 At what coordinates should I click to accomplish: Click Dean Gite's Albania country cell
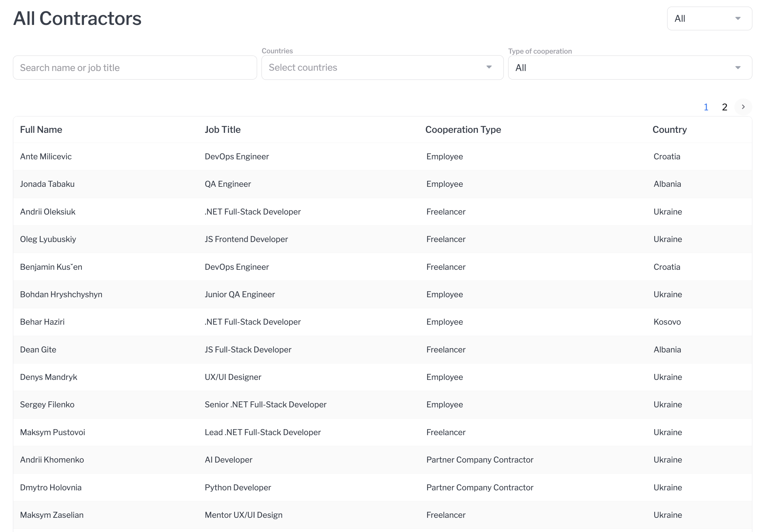point(667,350)
